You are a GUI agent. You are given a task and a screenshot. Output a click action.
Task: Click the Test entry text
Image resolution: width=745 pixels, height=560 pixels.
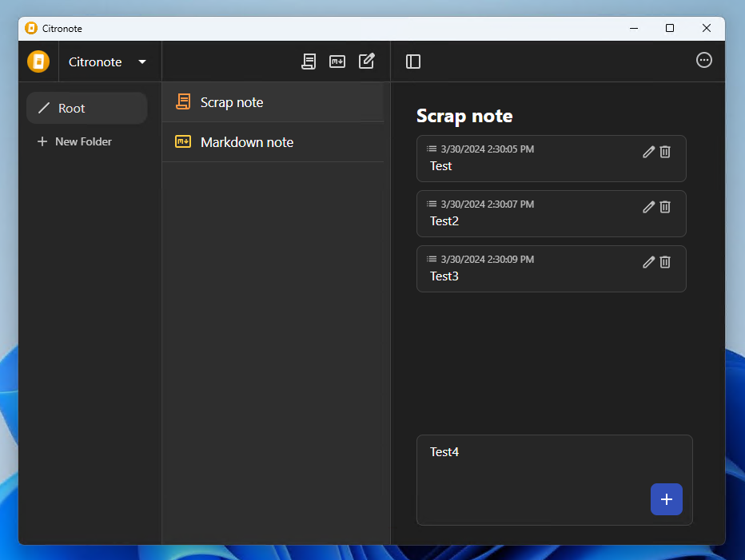coord(441,166)
